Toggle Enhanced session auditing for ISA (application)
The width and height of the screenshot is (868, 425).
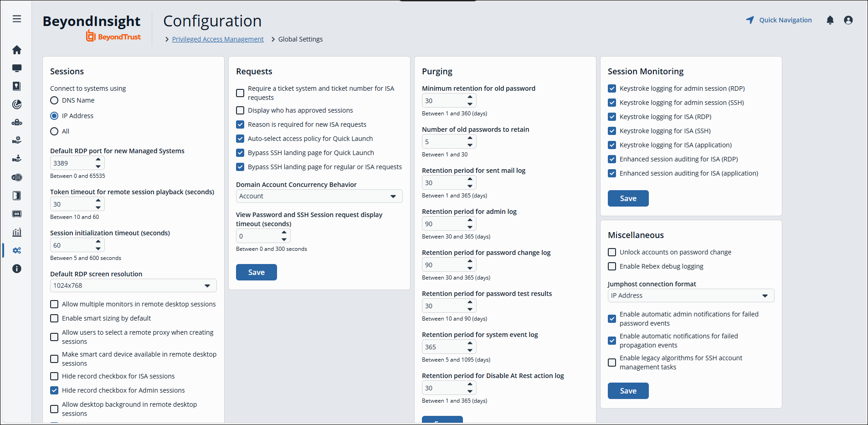tap(612, 173)
